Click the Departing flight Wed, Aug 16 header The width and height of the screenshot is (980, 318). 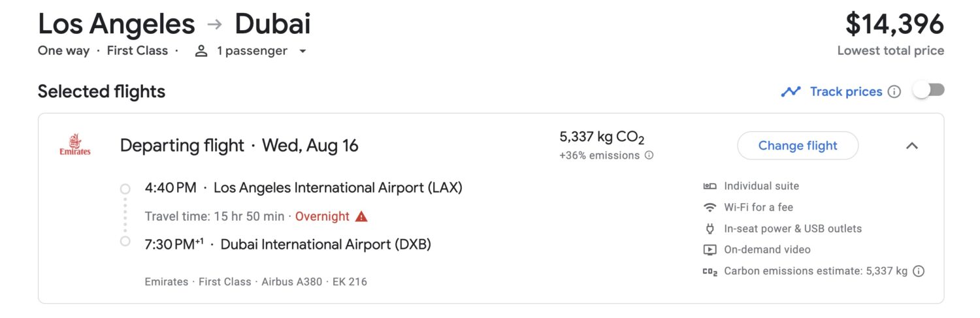click(x=239, y=146)
